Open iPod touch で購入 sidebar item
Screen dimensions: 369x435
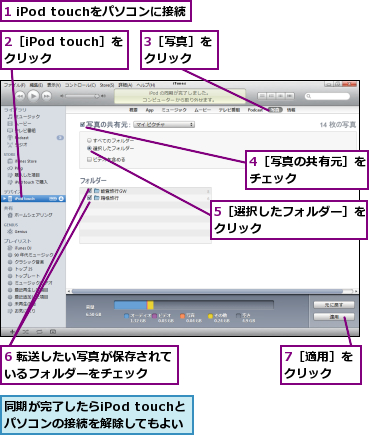(x=27, y=182)
